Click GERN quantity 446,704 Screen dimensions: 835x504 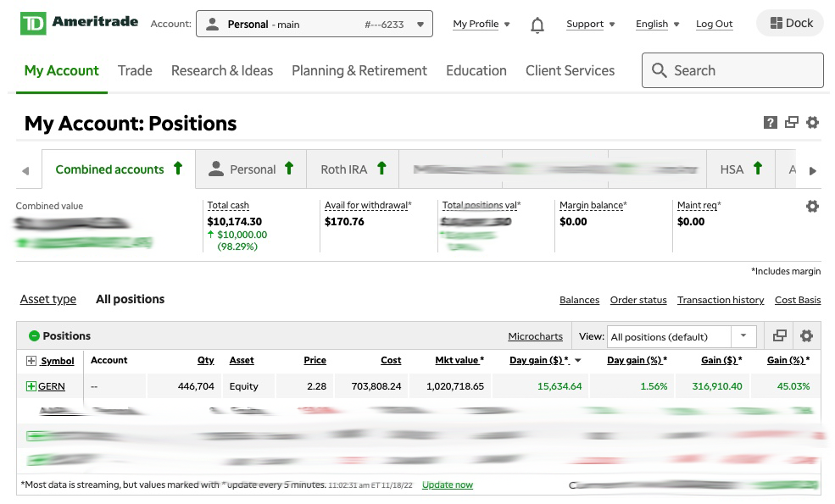pos(196,386)
